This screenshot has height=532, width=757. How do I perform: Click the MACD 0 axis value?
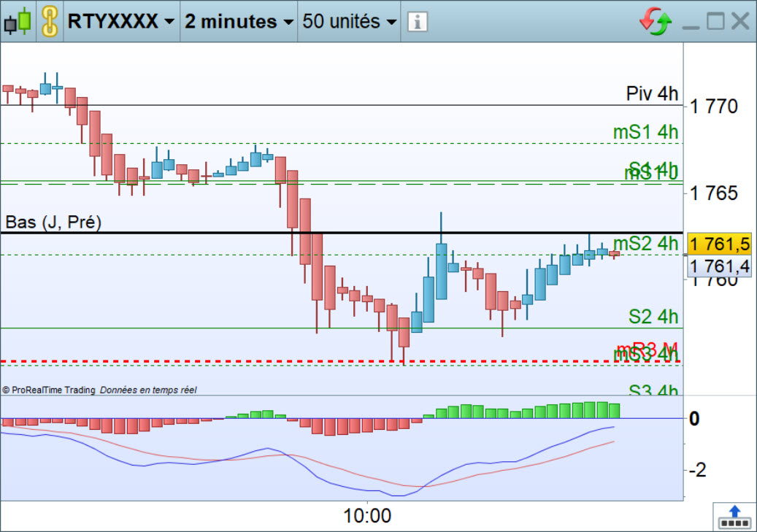point(694,419)
